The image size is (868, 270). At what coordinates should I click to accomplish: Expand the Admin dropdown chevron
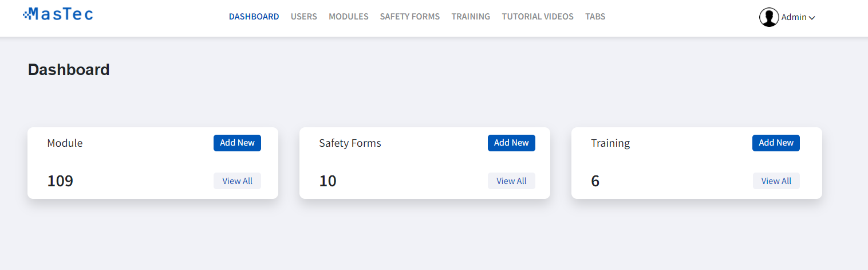tap(812, 18)
